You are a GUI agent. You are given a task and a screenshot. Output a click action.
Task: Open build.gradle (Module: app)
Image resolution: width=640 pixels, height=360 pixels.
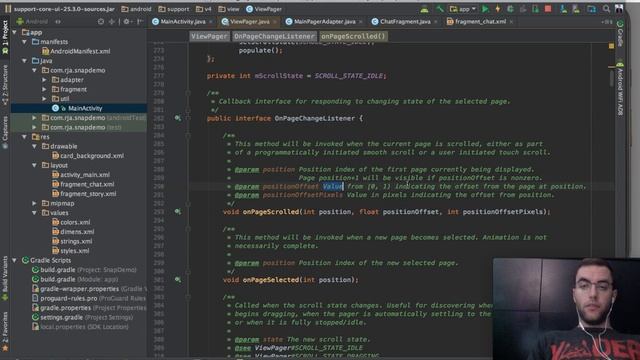[75, 279]
